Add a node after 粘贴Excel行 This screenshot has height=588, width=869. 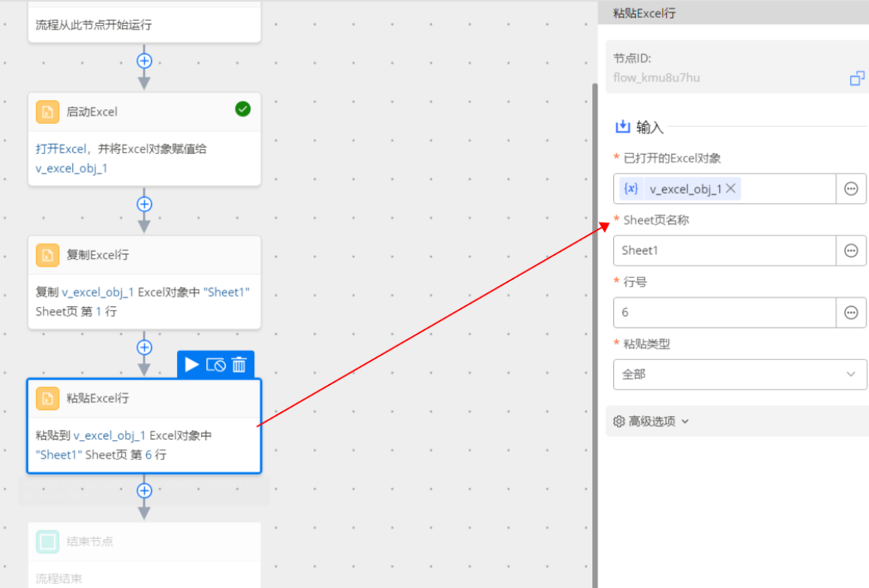[144, 490]
